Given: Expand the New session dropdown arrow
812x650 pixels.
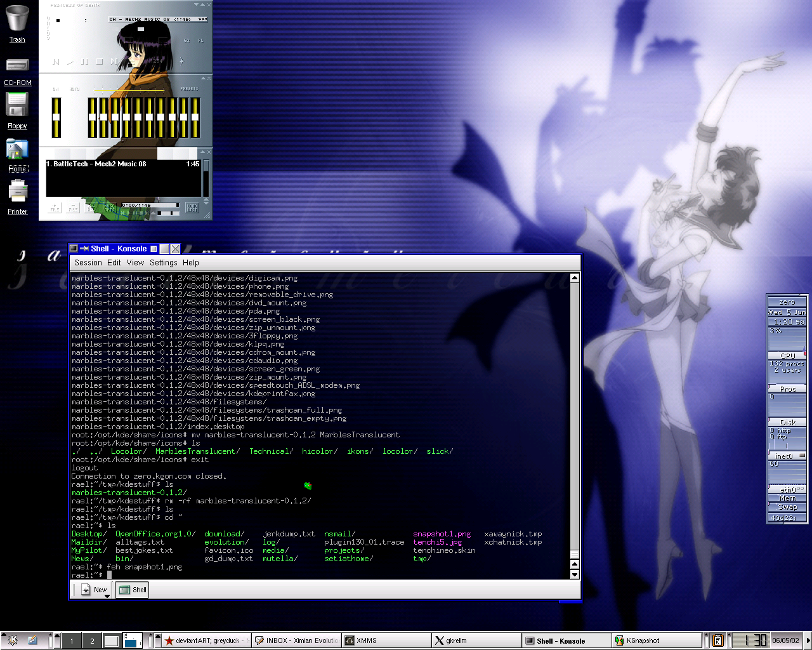Looking at the screenshot, I should coord(107,595).
